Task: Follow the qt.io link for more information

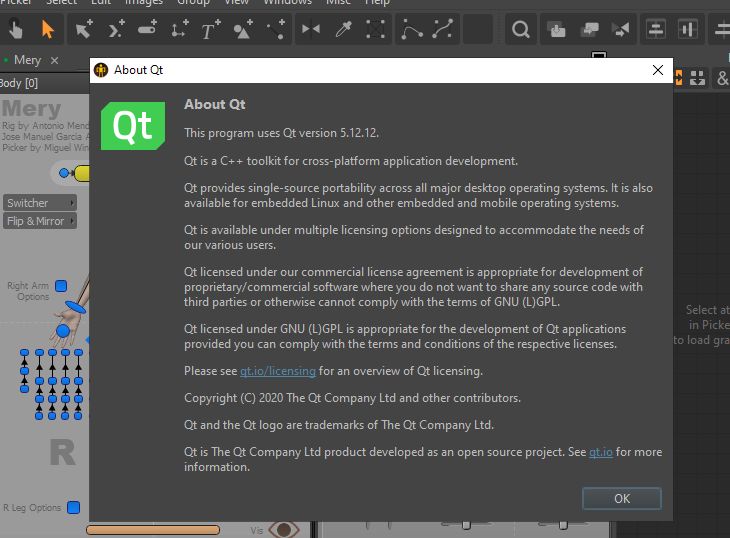Action: (x=600, y=452)
